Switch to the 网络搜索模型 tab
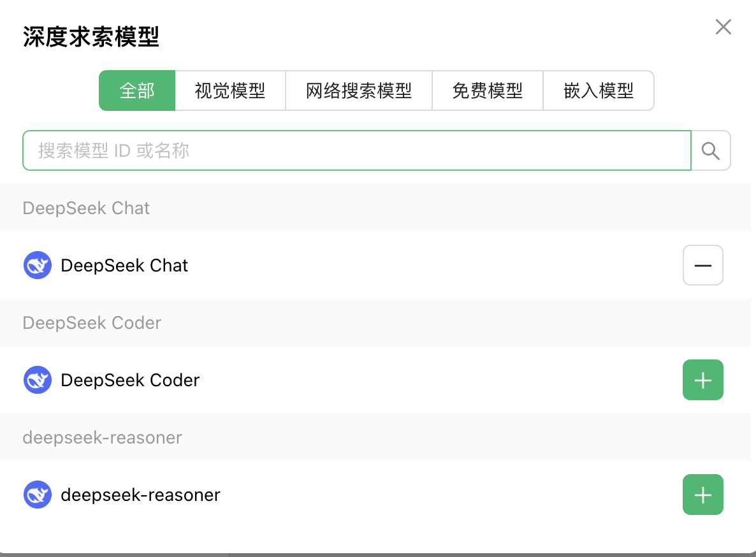 [360, 90]
